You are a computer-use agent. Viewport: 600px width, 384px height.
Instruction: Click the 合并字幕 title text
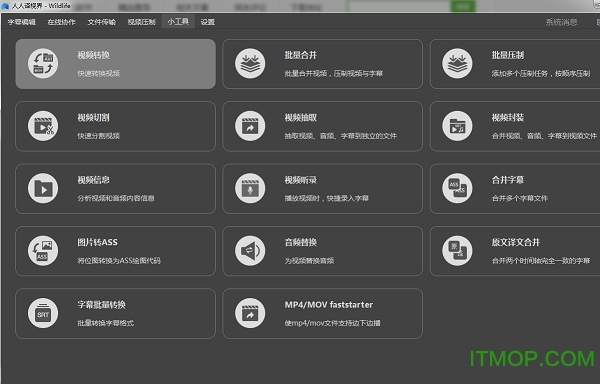(x=508, y=180)
